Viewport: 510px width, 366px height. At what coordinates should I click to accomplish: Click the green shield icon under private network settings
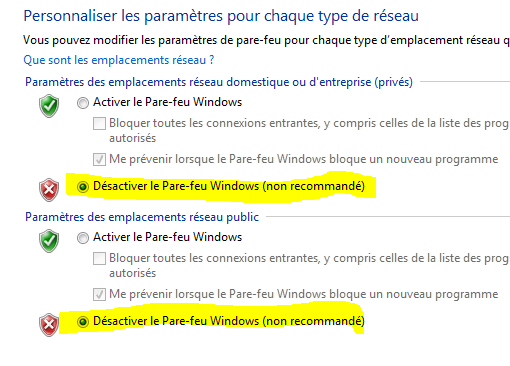(x=49, y=106)
